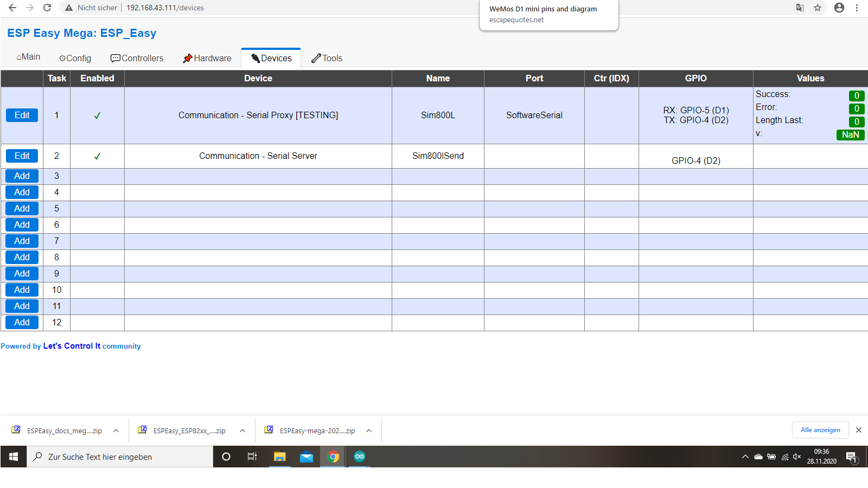Expand options for ESPEasy_docs_meg....zip download

tap(116, 431)
